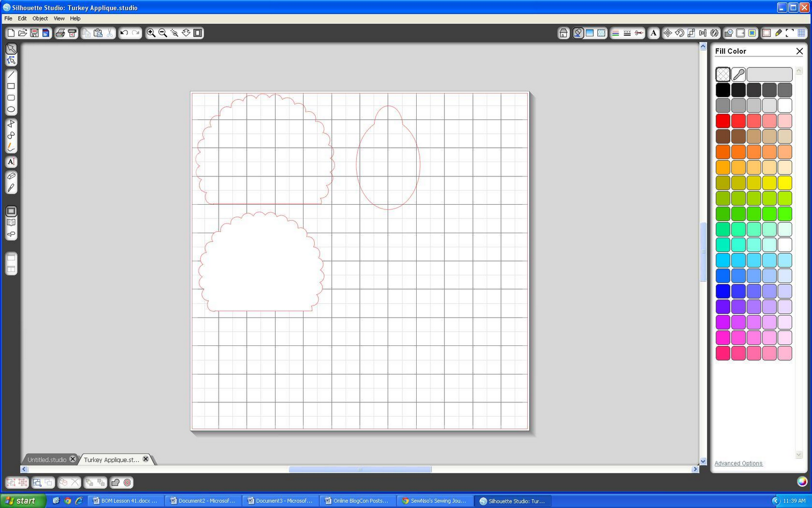Open the Fill Pattern panel icon
Viewport: 812px width, 508px height.
point(601,33)
